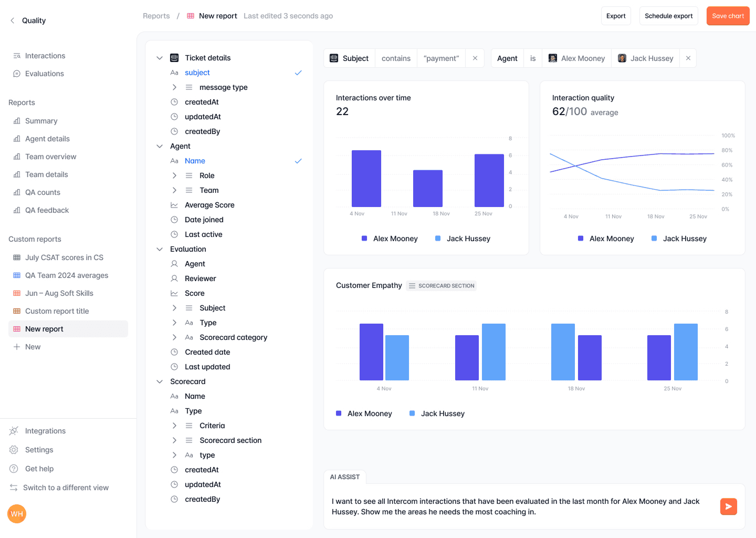The image size is (756, 538).
Task: Open the Summary report
Action: coord(41,121)
